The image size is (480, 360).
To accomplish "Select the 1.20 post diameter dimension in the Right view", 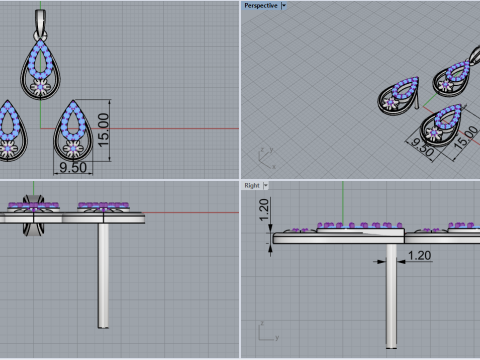I will pos(419,256).
